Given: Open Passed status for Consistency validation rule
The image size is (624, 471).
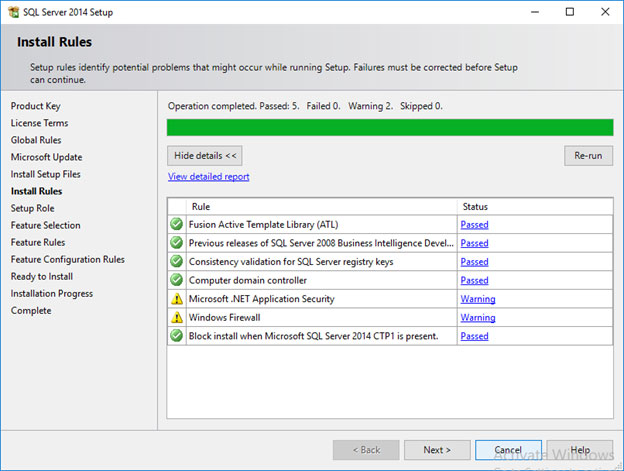Looking at the screenshot, I should (474, 262).
